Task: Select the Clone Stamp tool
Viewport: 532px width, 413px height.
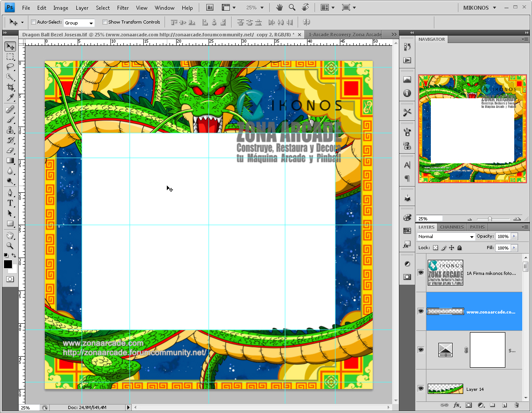Action: 10,130
